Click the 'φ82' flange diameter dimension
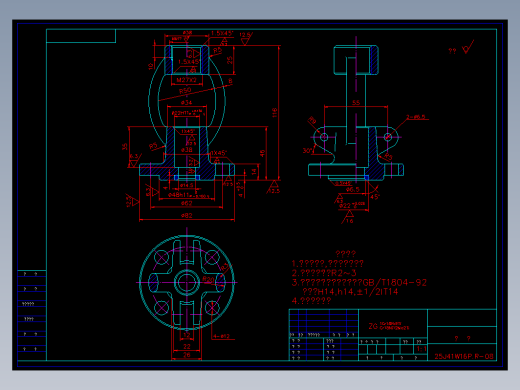The image size is (520, 390). 187,216
